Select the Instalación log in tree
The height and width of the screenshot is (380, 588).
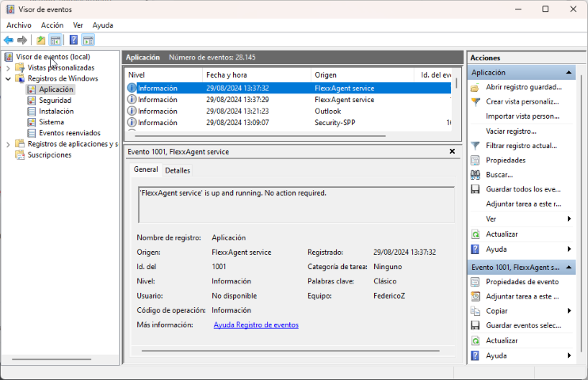(x=56, y=112)
